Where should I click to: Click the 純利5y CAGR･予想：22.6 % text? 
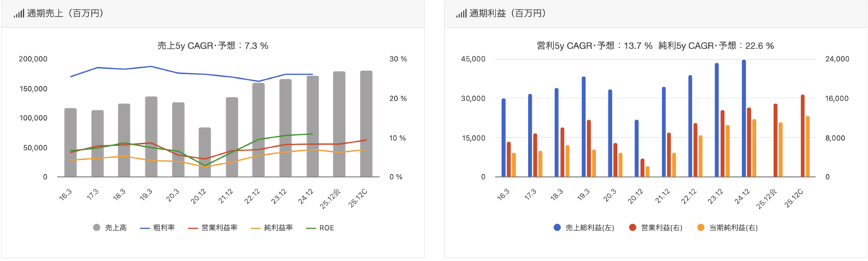tap(716, 46)
